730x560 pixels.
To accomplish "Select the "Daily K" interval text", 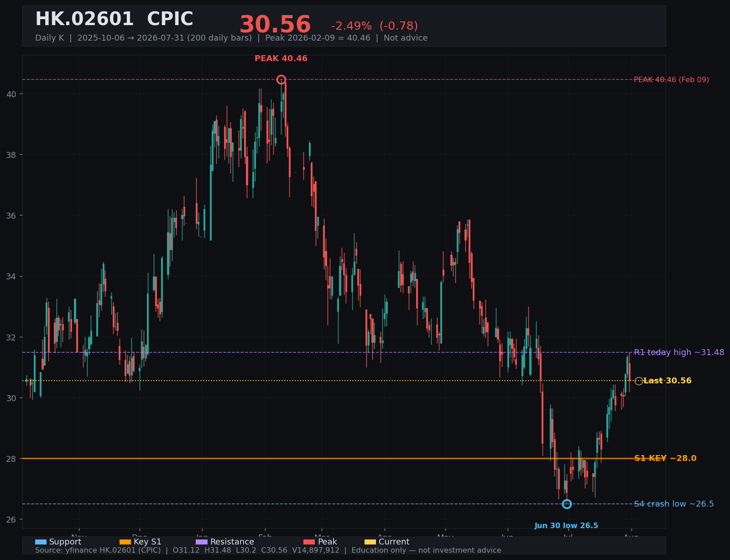I will 50,38.
